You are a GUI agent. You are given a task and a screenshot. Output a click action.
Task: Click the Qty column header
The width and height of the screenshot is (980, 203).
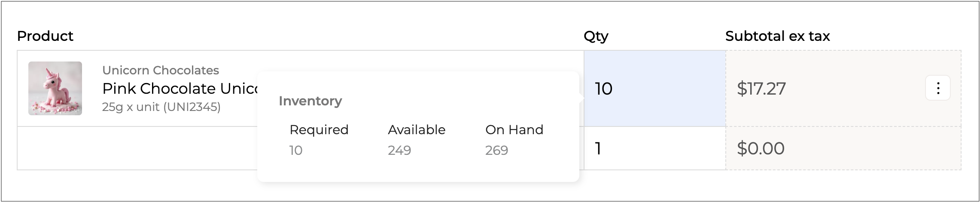[x=596, y=36]
